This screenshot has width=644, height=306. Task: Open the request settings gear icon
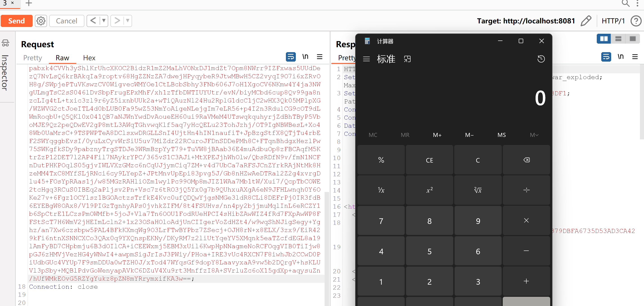41,21
